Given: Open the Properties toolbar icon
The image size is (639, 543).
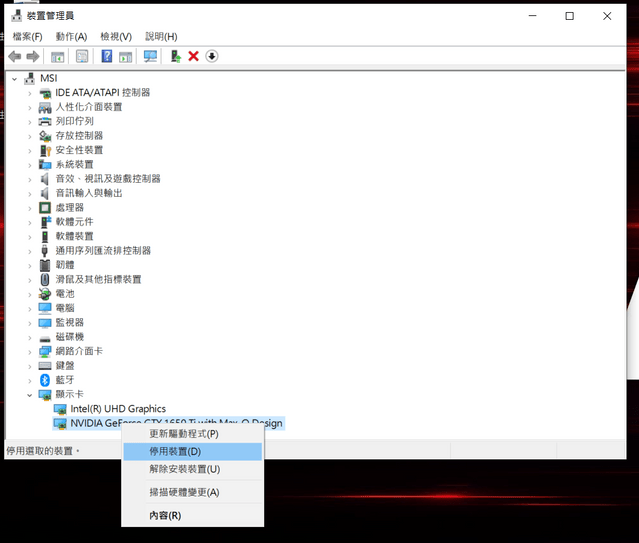Looking at the screenshot, I should pyautogui.click(x=82, y=56).
